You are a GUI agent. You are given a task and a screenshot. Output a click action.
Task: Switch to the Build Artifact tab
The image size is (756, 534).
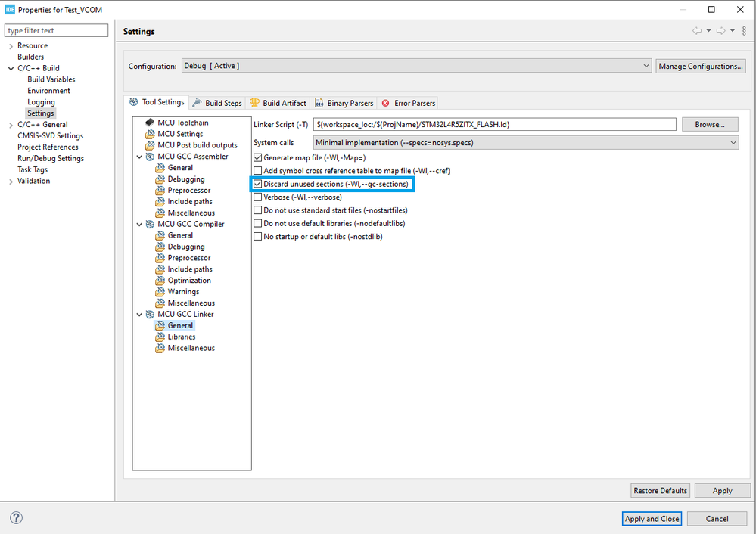coord(278,103)
